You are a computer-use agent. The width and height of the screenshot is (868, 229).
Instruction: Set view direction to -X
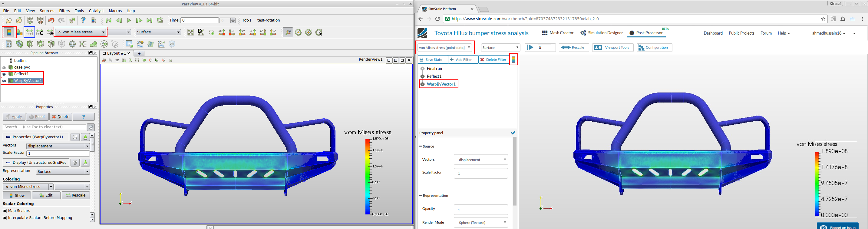(232, 32)
